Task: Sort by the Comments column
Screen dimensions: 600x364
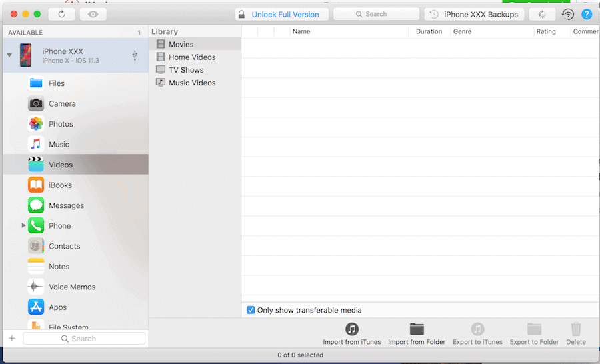Action: (x=585, y=31)
